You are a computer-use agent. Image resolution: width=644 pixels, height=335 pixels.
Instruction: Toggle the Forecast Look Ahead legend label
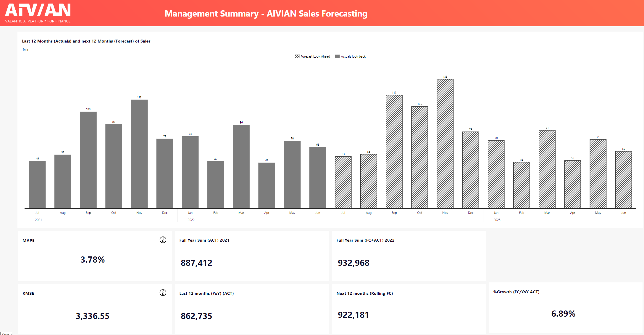point(315,56)
